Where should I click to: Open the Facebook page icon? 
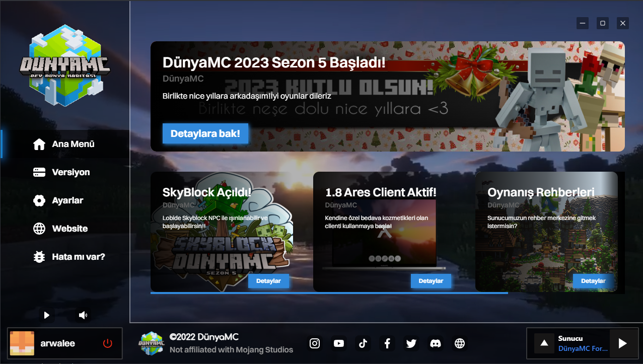[387, 343]
